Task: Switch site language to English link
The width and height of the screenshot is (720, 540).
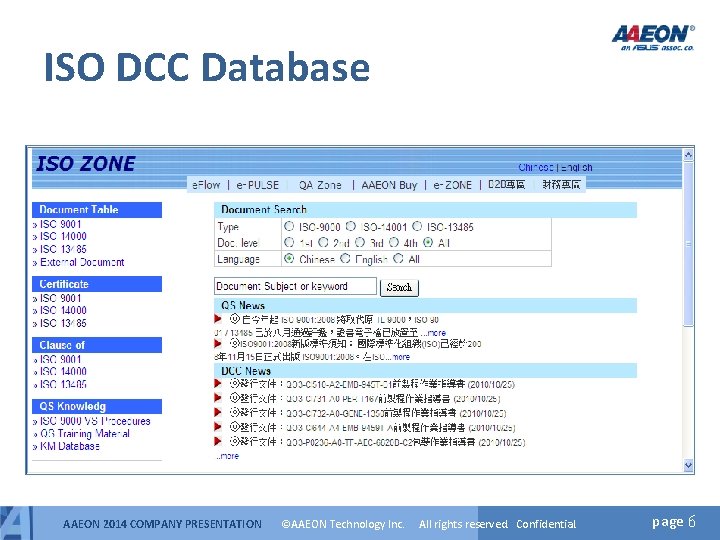Action: [577, 168]
